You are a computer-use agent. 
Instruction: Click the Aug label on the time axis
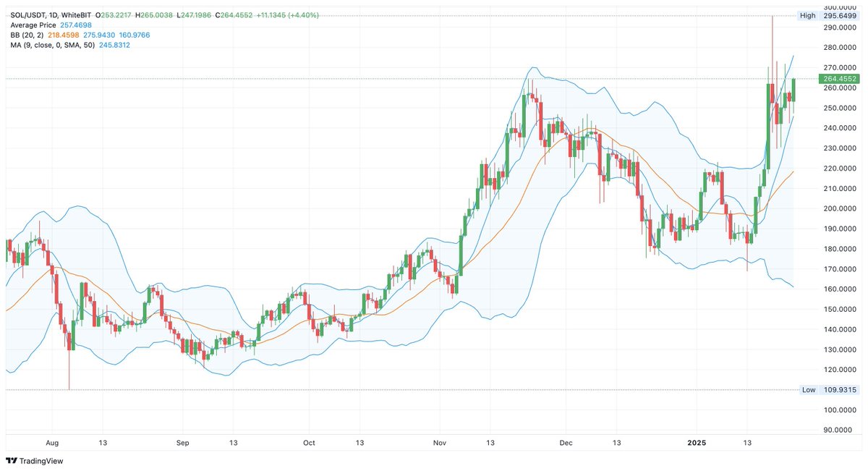click(x=54, y=442)
